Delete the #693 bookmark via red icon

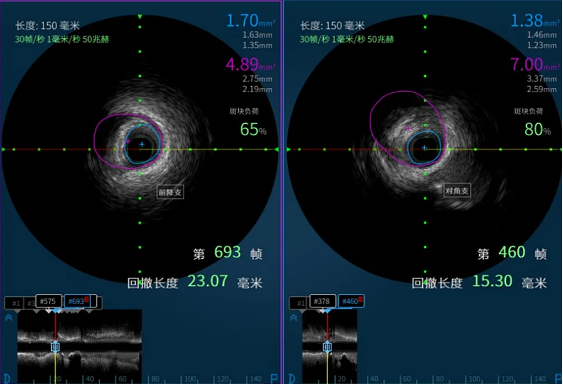pos(86,299)
